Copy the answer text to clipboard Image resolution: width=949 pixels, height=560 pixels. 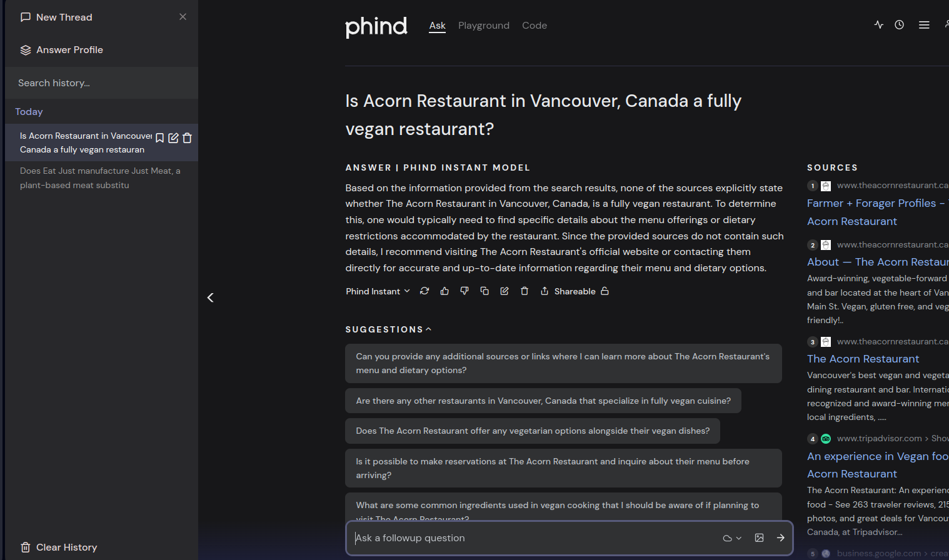pyautogui.click(x=485, y=291)
